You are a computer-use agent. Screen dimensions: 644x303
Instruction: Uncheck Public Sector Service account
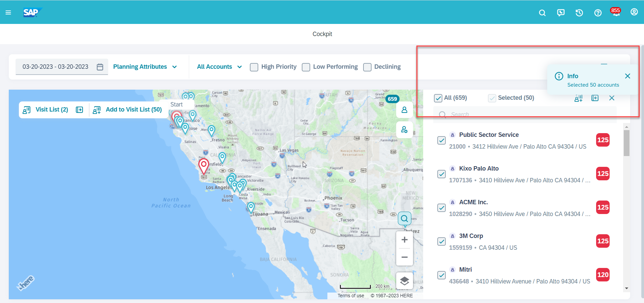(x=441, y=140)
